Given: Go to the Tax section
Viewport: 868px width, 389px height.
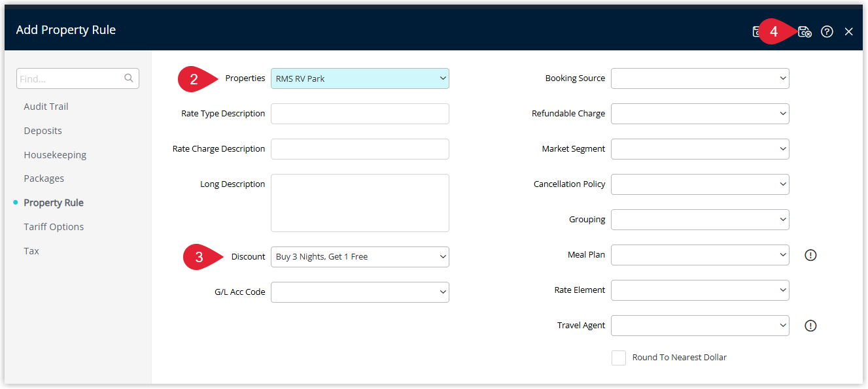Looking at the screenshot, I should coord(31,251).
